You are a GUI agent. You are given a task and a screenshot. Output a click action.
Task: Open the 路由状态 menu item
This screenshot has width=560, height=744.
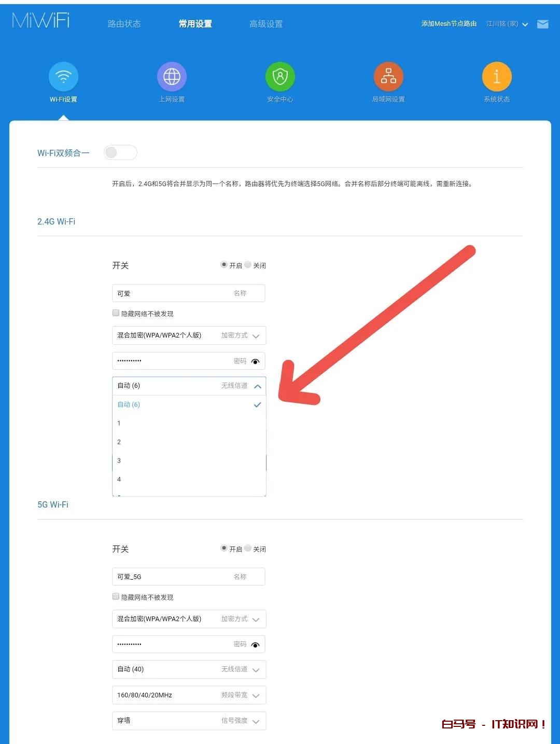point(124,24)
